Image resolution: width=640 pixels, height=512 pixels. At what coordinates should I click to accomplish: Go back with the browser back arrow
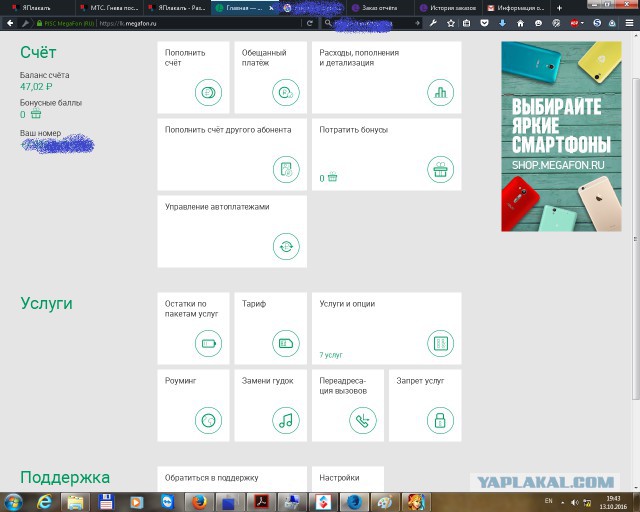tap(10, 23)
